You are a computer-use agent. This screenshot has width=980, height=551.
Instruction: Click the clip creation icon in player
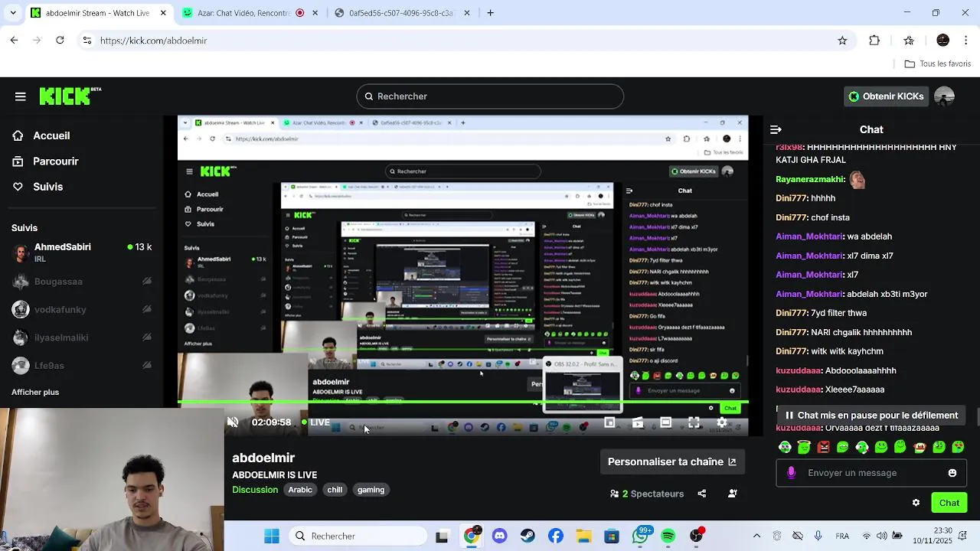638,422
